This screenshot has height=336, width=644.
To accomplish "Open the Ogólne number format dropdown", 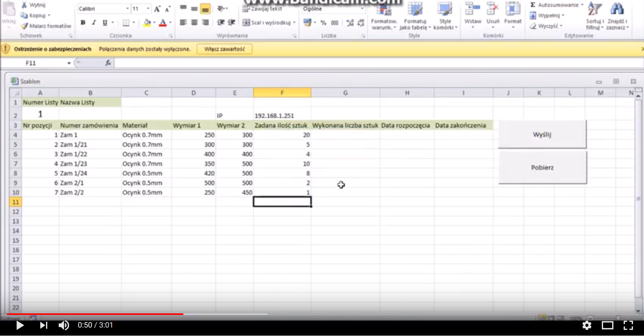I will (x=362, y=8).
